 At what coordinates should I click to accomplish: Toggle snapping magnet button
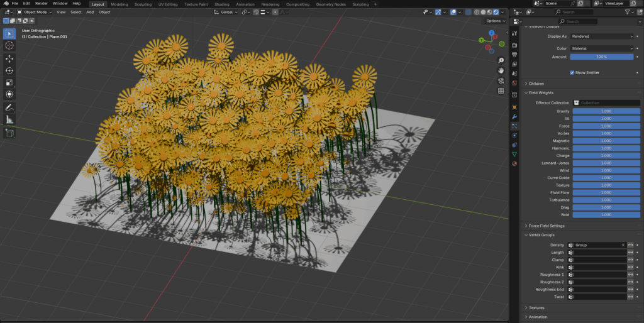click(x=257, y=12)
